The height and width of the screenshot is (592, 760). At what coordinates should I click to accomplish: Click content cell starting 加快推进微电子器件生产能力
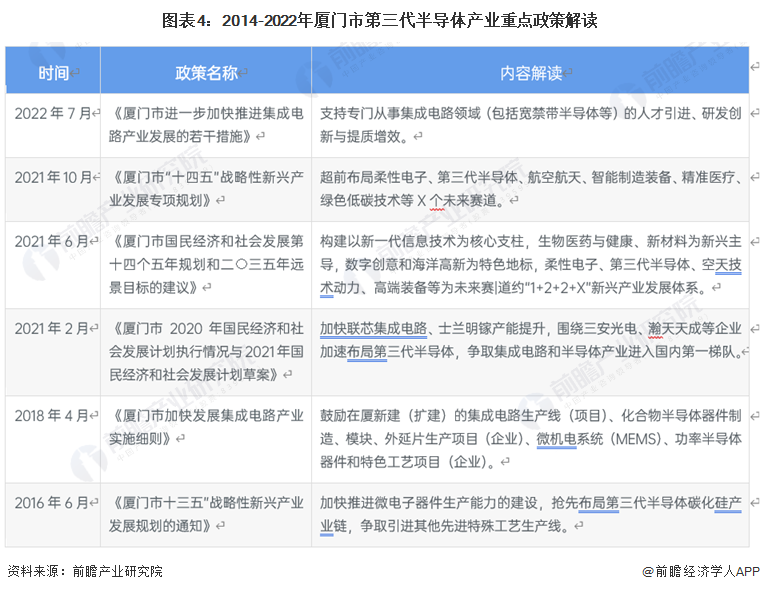[x=531, y=515]
